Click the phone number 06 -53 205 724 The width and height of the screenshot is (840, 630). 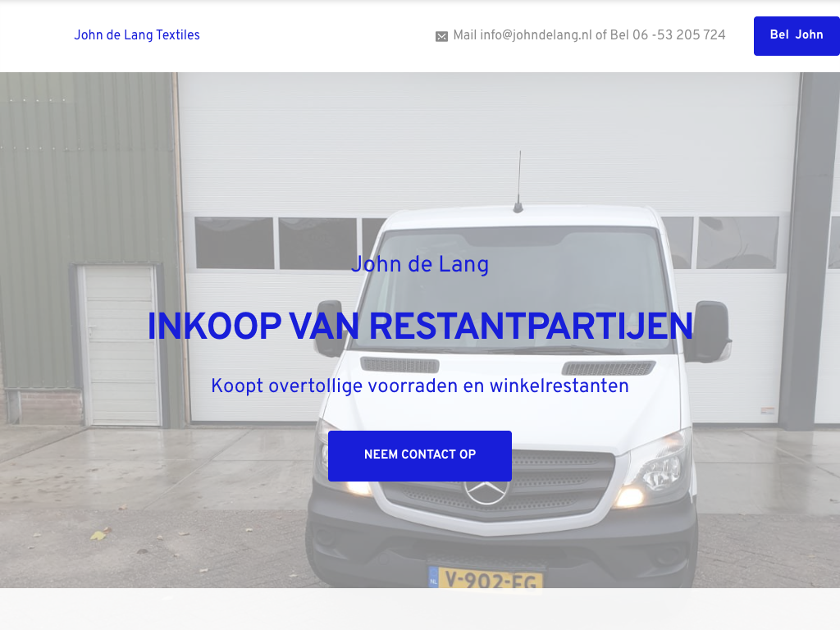(x=678, y=35)
